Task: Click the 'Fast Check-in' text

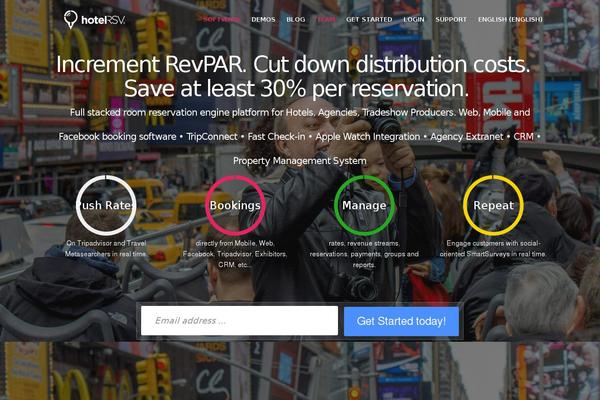Action: pyautogui.click(x=276, y=137)
